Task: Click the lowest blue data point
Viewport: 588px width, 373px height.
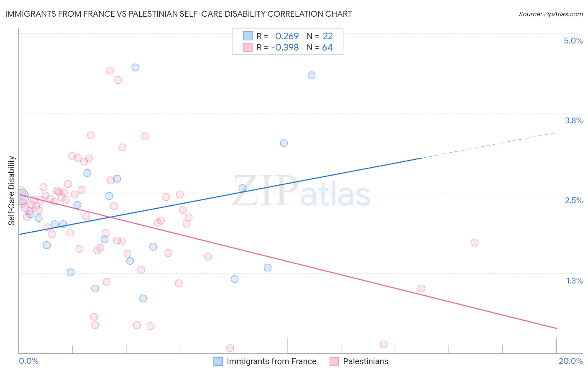Action: pyautogui.click(x=143, y=298)
